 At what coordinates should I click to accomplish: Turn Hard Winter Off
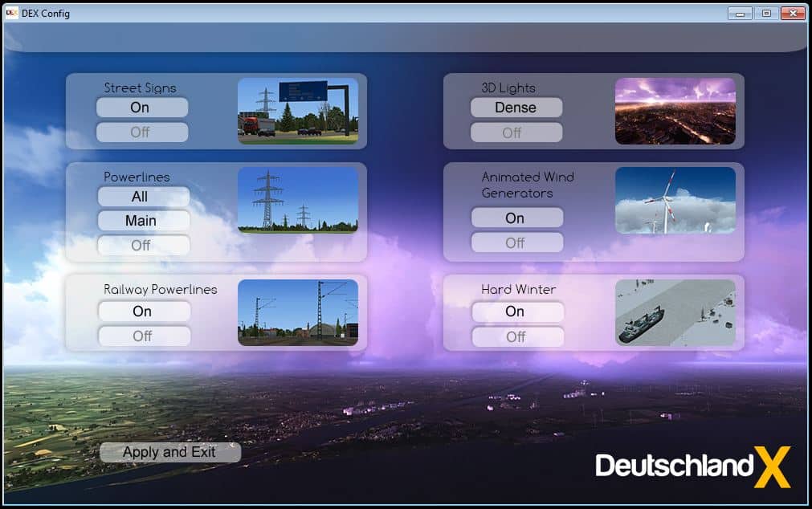point(516,336)
